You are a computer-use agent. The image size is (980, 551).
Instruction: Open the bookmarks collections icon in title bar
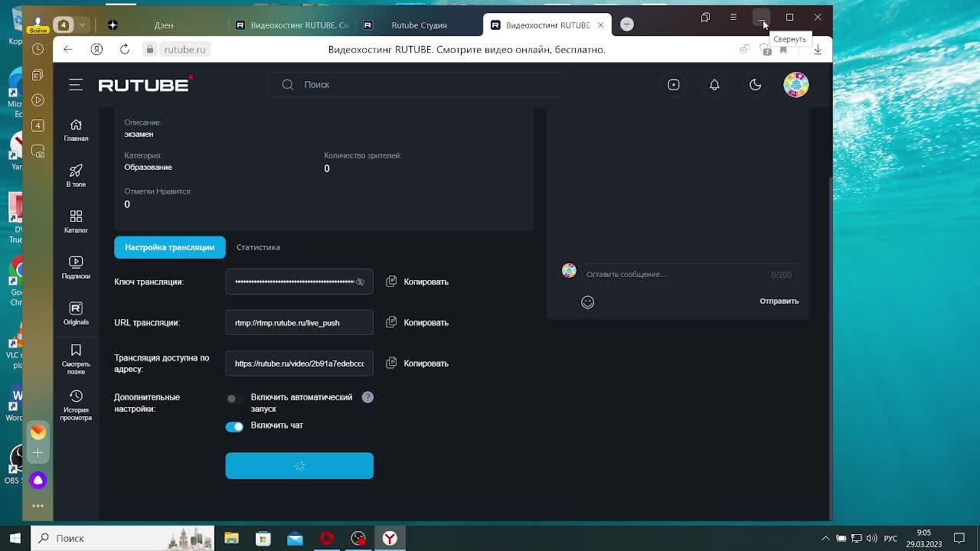(705, 17)
